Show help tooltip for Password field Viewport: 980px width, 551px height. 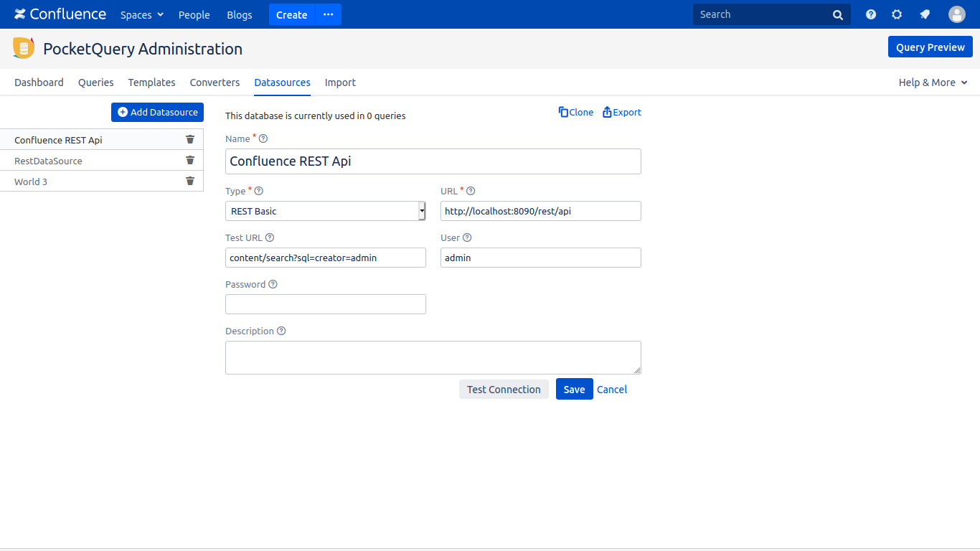click(273, 285)
